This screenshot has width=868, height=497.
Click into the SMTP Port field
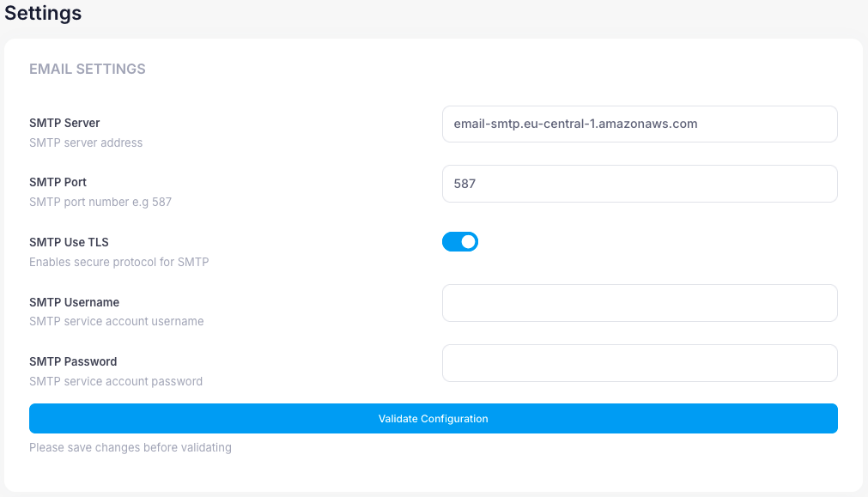[640, 184]
